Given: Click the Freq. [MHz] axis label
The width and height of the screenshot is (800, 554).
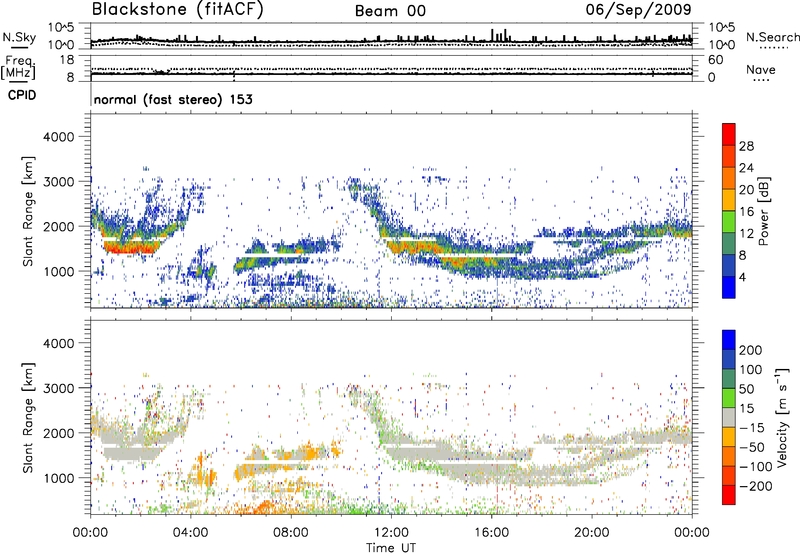Looking at the screenshot, I should [18, 68].
